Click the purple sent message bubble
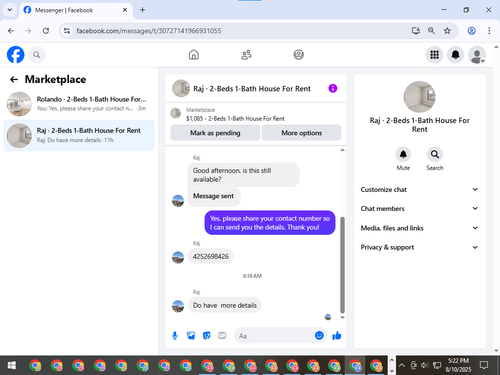The height and width of the screenshot is (375, 500). pos(270,223)
